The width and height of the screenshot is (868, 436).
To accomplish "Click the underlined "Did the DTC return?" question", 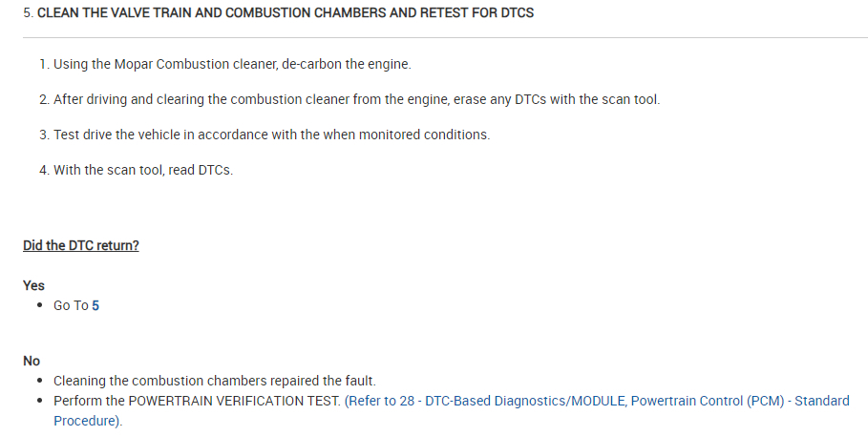I will 81,245.
